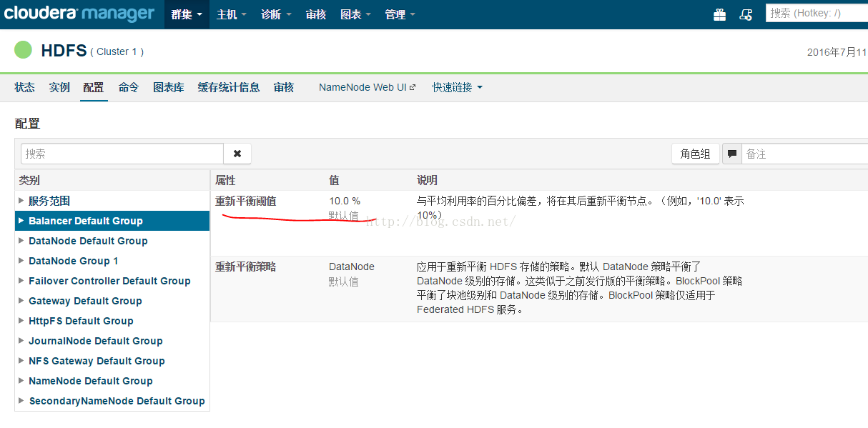This screenshot has height=428, width=868.
Task: Open the 缓存统计信息 tab
Action: pyautogui.click(x=229, y=87)
